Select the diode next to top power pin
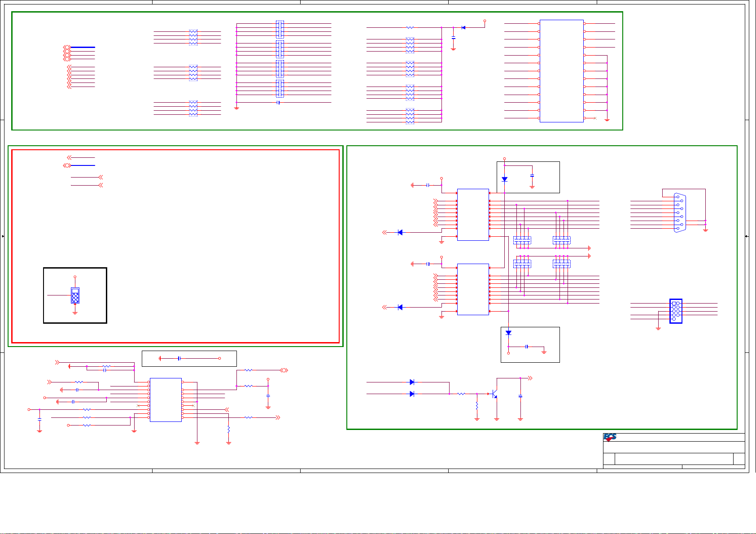Viewport: 756px width, 534px height. coord(463,28)
